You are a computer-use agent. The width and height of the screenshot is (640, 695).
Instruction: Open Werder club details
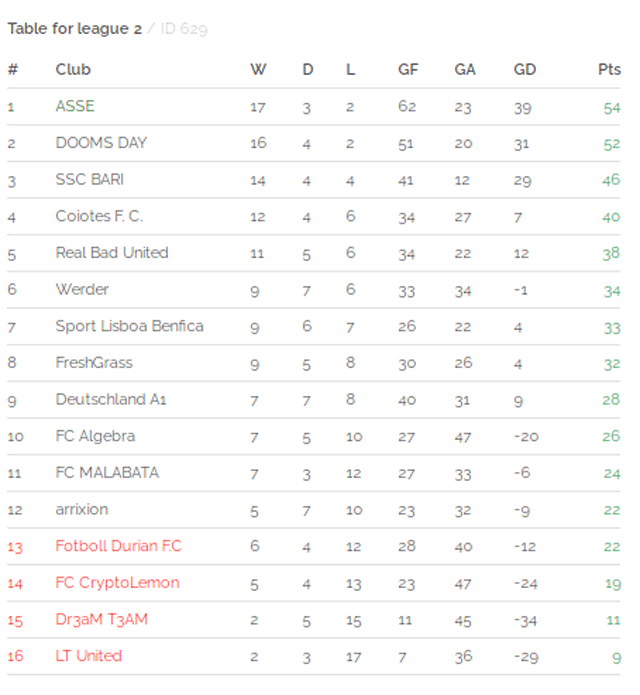(82, 290)
